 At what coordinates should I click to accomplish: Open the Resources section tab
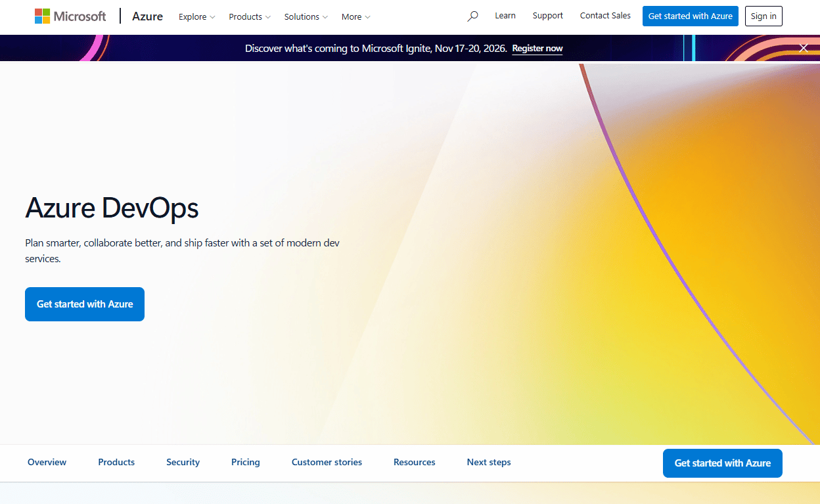coord(415,462)
